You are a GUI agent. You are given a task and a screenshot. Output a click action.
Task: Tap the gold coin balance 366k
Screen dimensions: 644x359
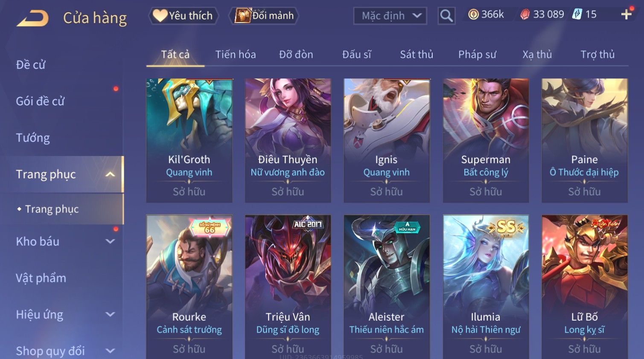pyautogui.click(x=486, y=14)
